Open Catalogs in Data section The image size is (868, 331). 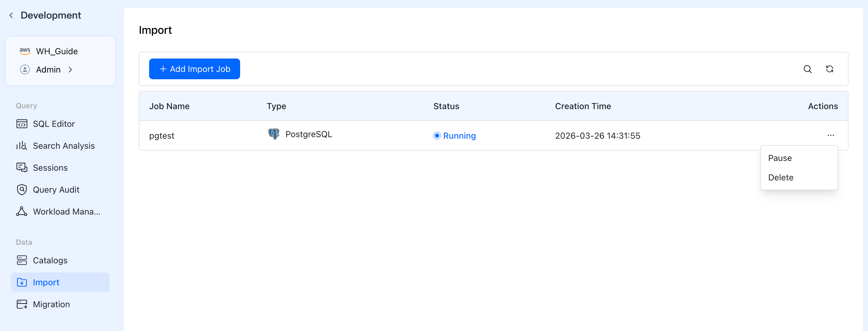pyautogui.click(x=50, y=261)
